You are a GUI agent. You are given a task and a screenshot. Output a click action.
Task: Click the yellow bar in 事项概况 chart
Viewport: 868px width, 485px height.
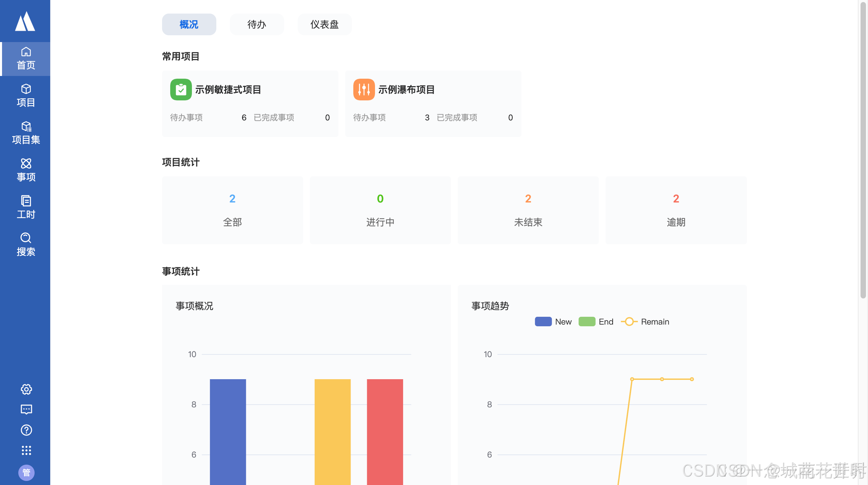click(x=333, y=432)
